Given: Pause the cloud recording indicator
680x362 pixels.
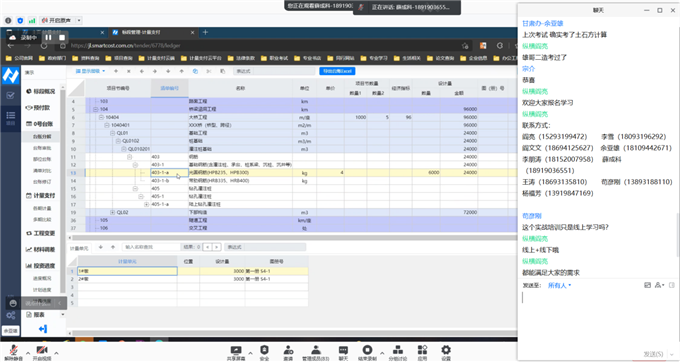Looking at the screenshot, I should pos(48,38).
